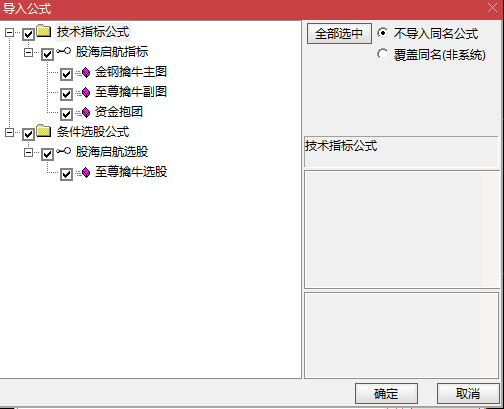
Task: Collapse the 条件选股公式 tree node
Action: click(9, 133)
